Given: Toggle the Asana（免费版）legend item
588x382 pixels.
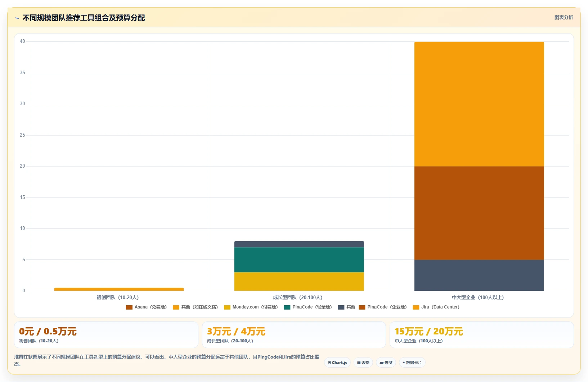Looking at the screenshot, I should 146,307.
